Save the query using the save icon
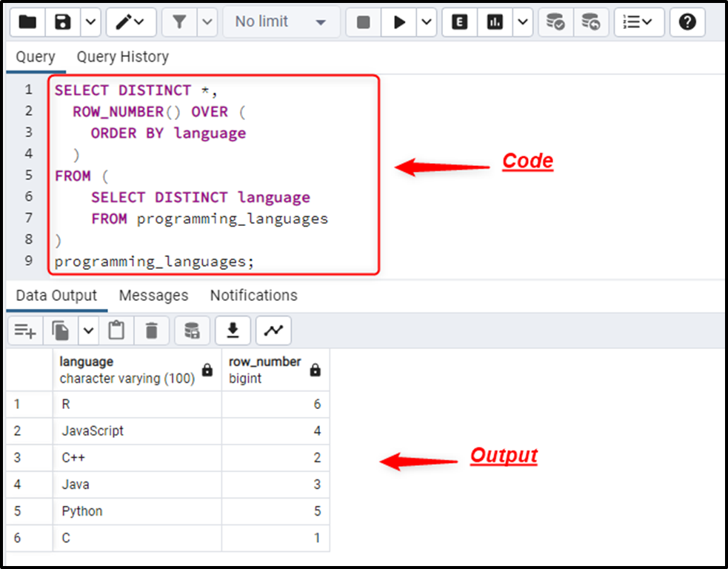 point(64,22)
